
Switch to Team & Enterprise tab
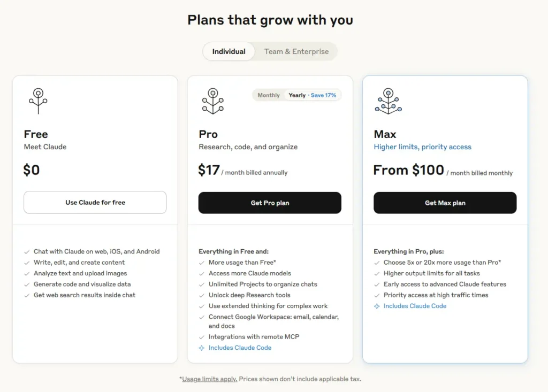(x=296, y=52)
